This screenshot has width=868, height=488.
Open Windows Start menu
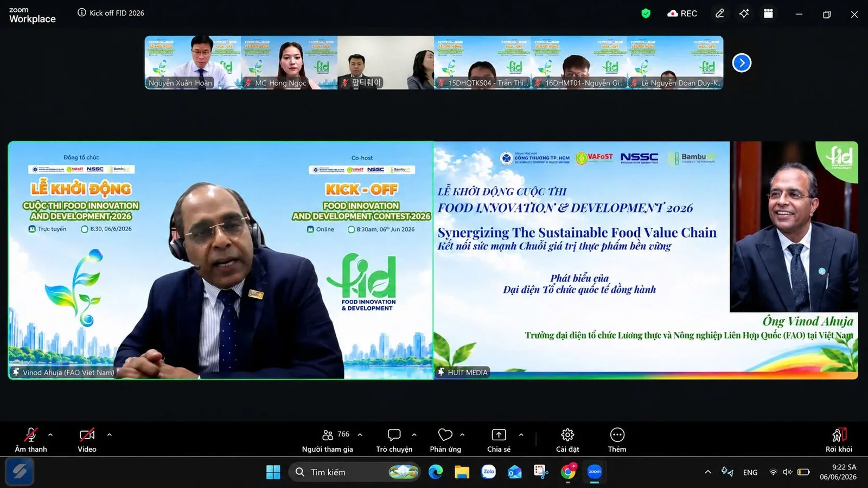[273, 472]
